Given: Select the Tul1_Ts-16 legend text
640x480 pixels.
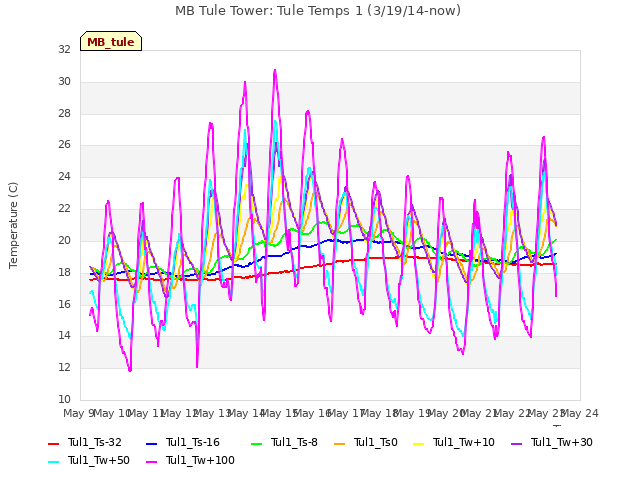Looking at the screenshot, I should click(x=193, y=442).
